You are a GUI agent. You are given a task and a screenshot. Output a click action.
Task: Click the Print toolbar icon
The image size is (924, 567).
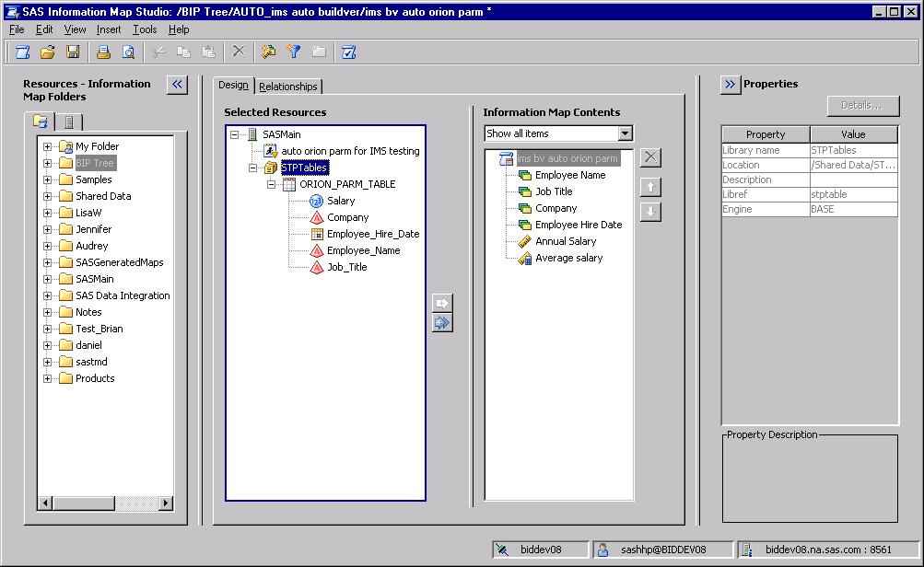pos(103,52)
